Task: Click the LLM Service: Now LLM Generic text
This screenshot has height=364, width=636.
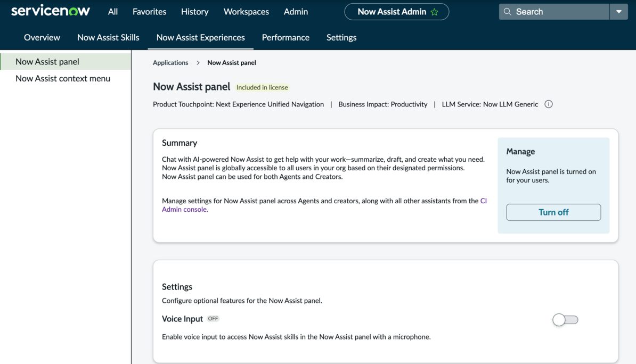Action: tap(490, 104)
